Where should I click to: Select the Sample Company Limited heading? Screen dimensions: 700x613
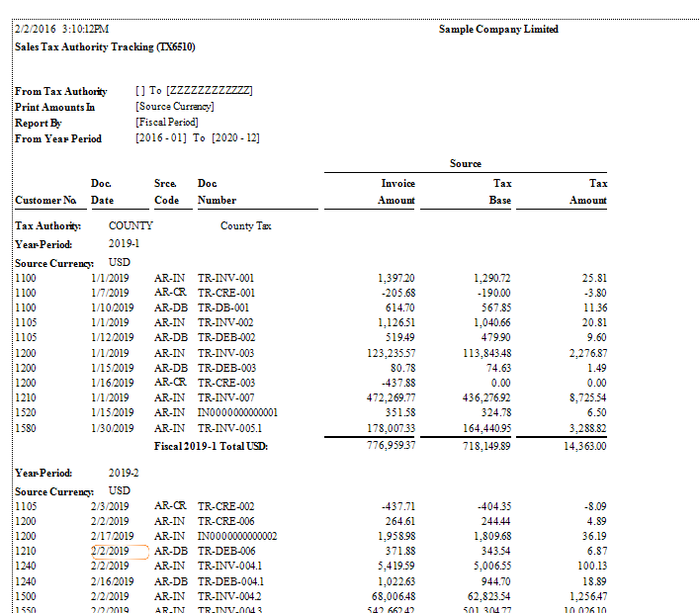click(x=498, y=29)
